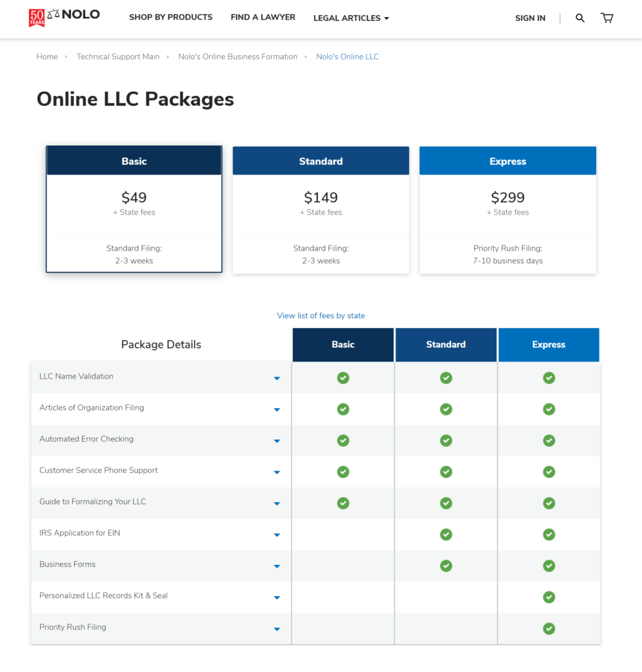Click Basic column header in details table
Viewport: 642px width, 672px height.
pos(343,345)
